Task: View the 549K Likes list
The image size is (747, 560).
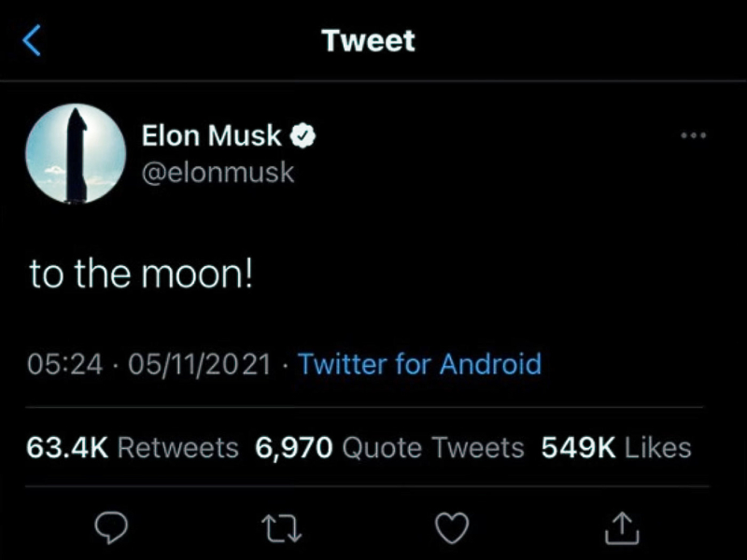Action: pos(616,447)
